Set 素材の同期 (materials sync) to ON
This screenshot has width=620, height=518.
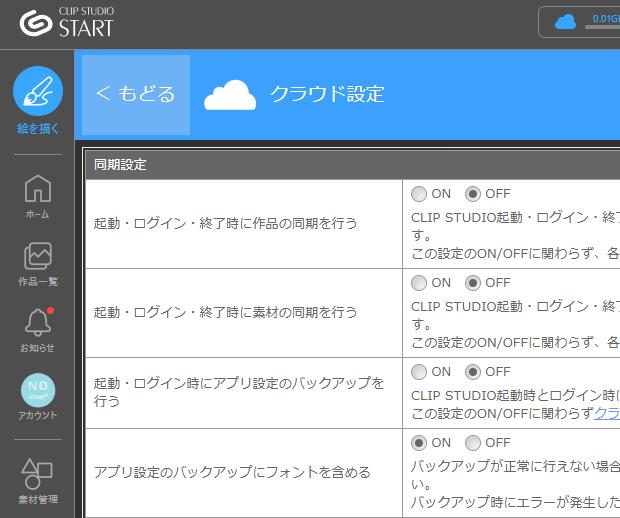tap(419, 283)
